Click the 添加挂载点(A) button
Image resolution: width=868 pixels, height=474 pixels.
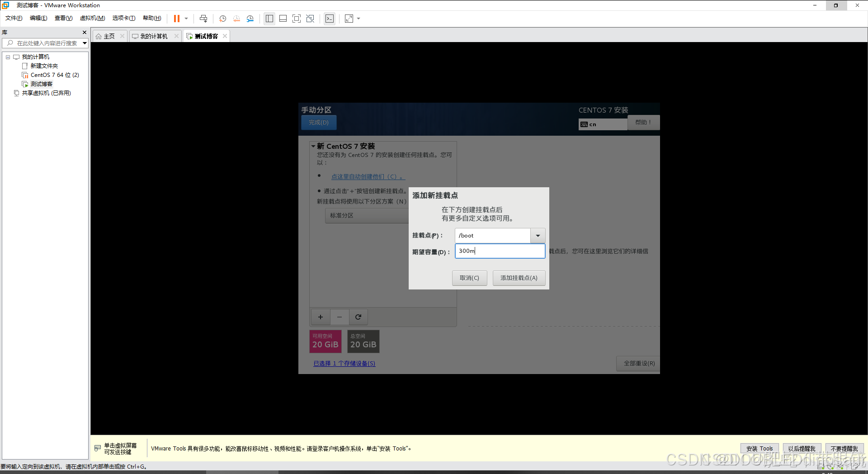[x=519, y=278]
